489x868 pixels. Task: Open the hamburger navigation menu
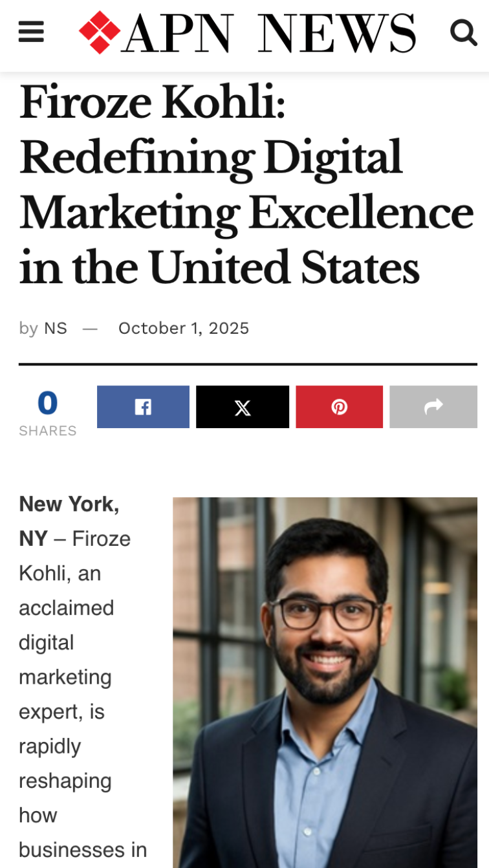(x=31, y=31)
